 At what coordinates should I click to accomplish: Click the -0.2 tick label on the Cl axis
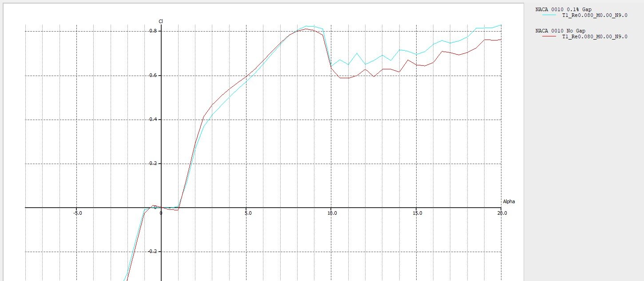click(x=153, y=251)
